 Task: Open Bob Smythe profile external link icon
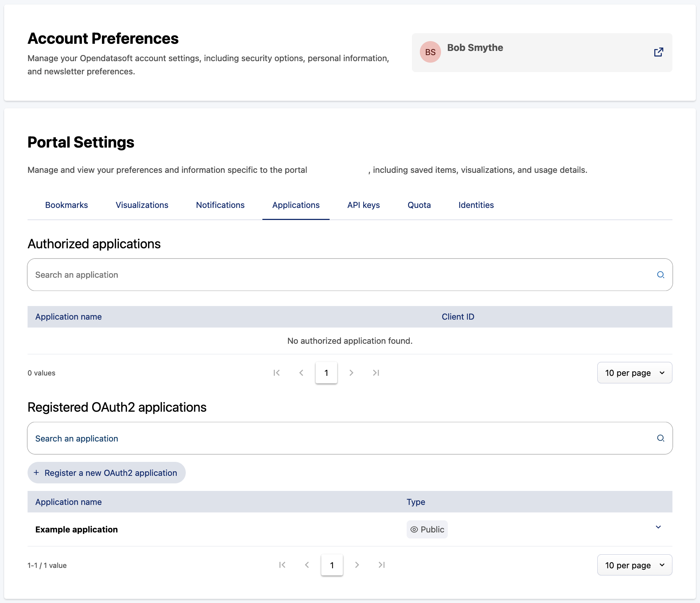click(658, 52)
